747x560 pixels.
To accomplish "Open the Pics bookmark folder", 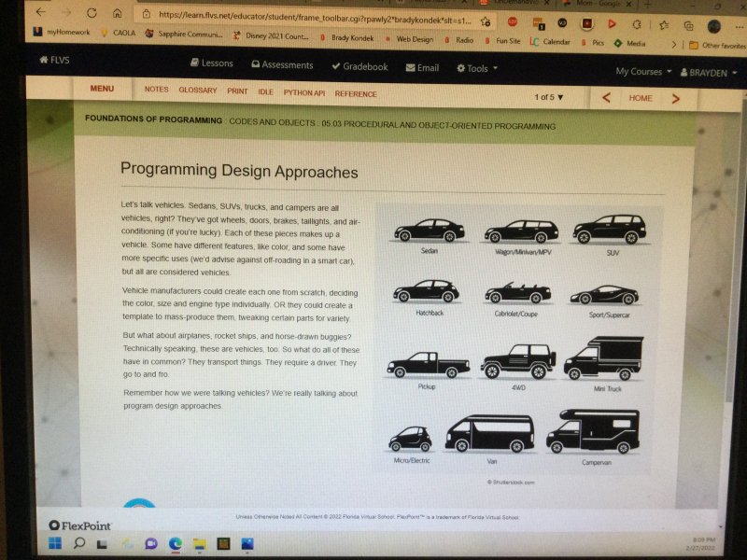I will pyautogui.click(x=593, y=43).
